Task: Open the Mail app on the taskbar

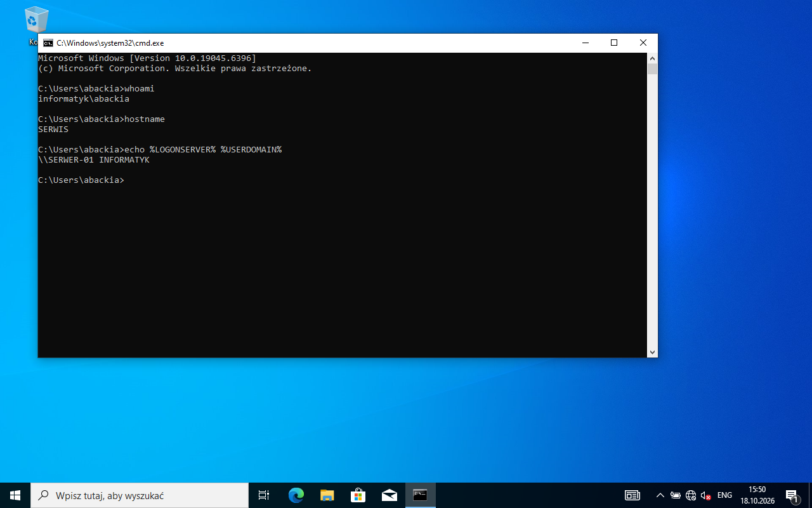Action: (389, 495)
